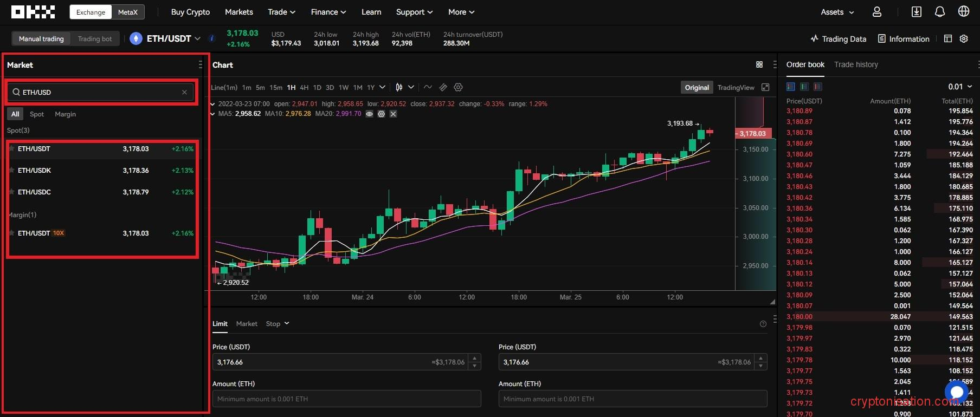
Task: Switch chart to grid multi-view icon
Action: coord(759,64)
